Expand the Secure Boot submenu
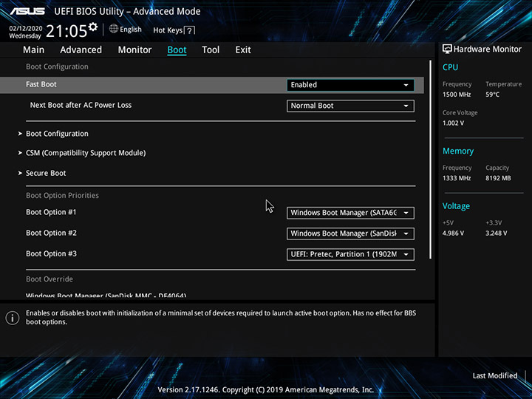 [x=46, y=173]
